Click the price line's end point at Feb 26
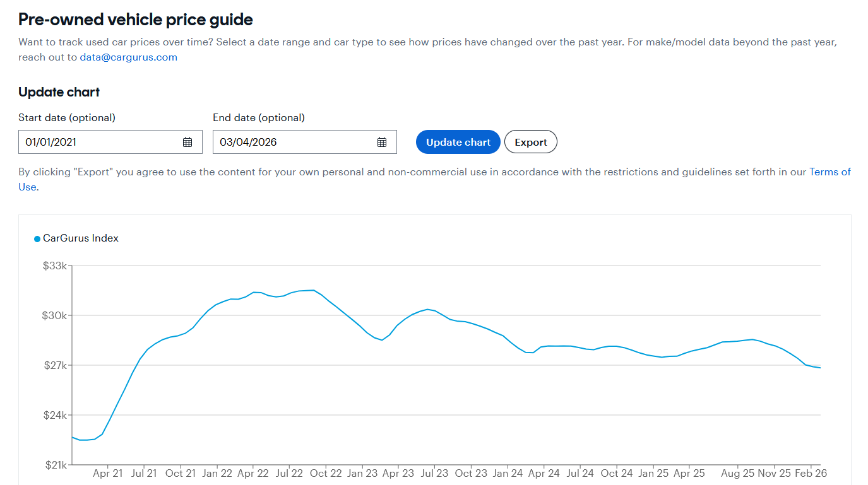This screenshot has width=868, height=485. (820, 368)
